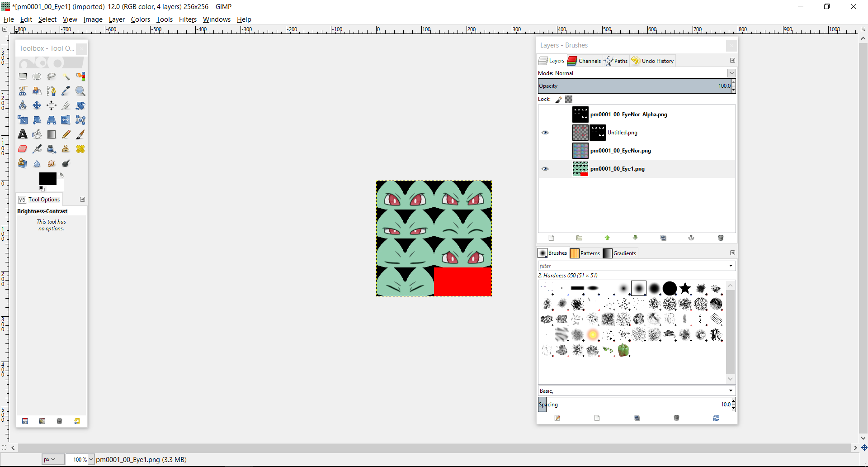
Task: Select the Eraser tool
Action: pyautogui.click(x=23, y=149)
